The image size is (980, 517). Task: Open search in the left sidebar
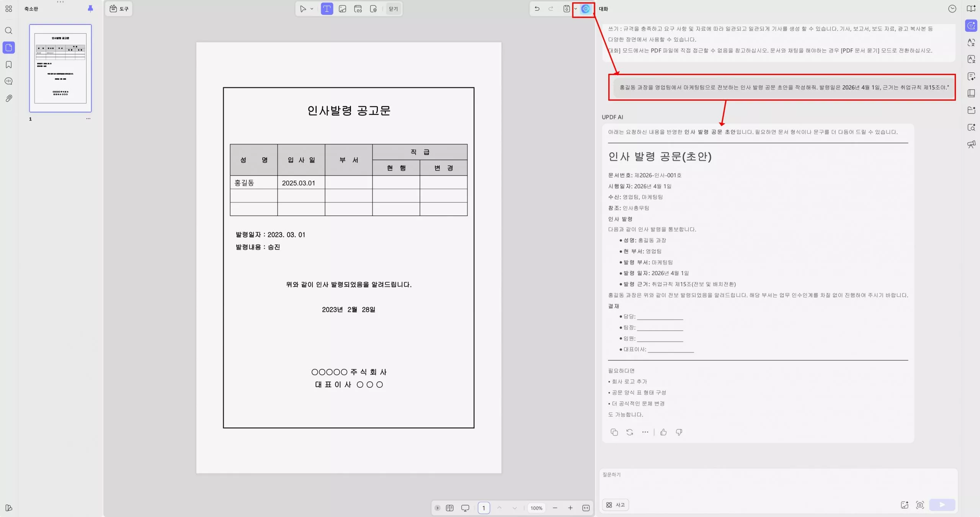[x=8, y=31]
